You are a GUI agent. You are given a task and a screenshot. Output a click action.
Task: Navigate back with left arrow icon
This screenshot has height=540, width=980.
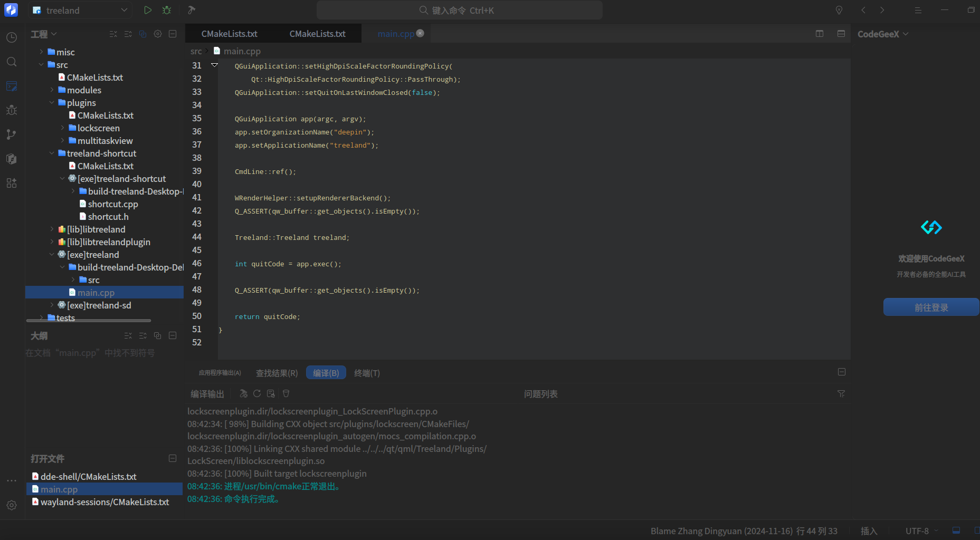tap(863, 10)
